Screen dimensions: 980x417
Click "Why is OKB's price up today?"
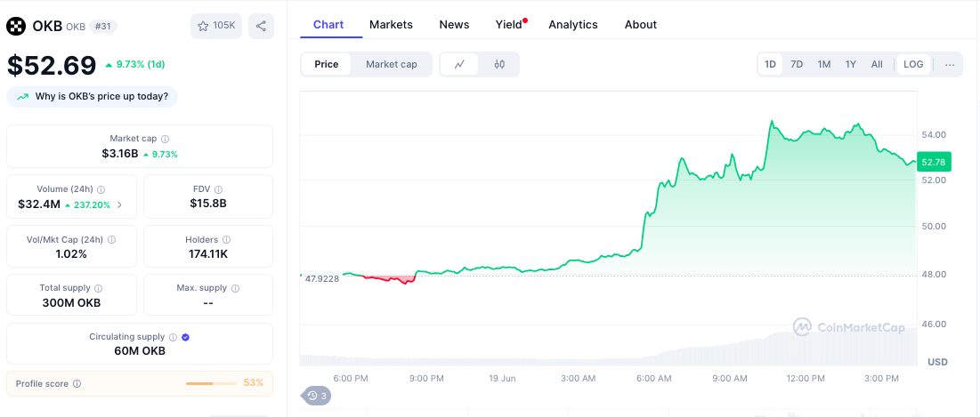pyautogui.click(x=93, y=97)
